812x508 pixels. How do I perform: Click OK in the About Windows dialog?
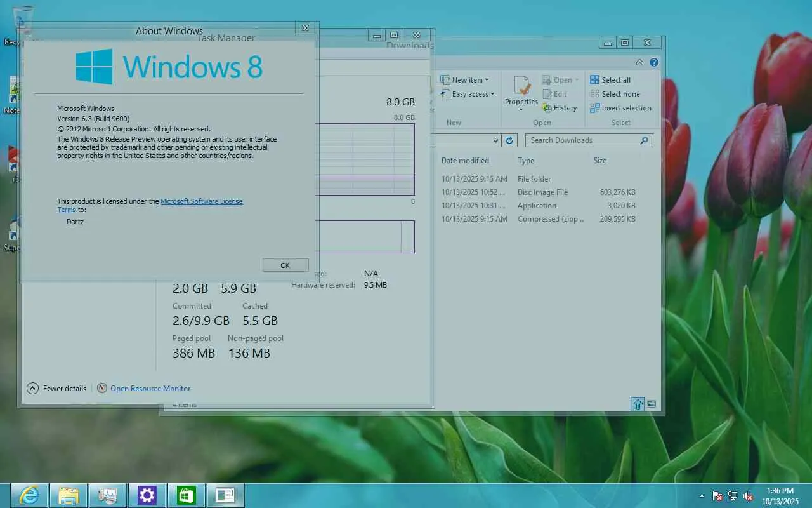[285, 265]
